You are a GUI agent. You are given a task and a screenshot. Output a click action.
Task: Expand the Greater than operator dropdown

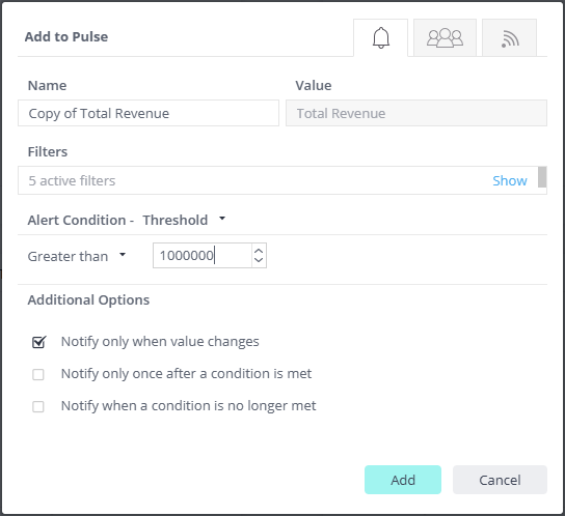click(77, 256)
